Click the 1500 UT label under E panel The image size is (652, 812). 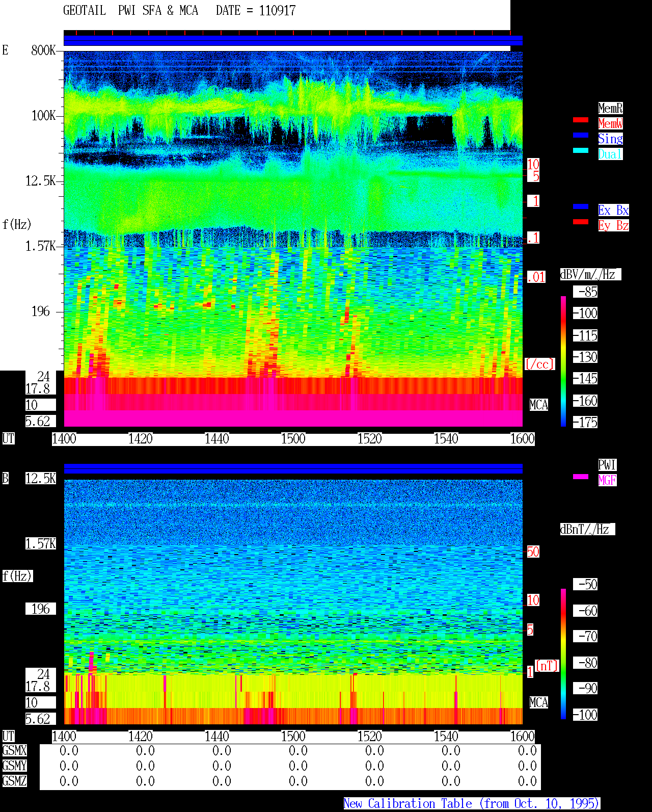point(293,439)
